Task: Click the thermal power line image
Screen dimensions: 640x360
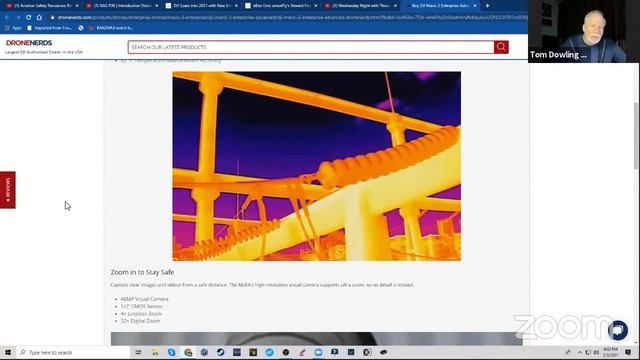Action: pyautogui.click(x=316, y=166)
